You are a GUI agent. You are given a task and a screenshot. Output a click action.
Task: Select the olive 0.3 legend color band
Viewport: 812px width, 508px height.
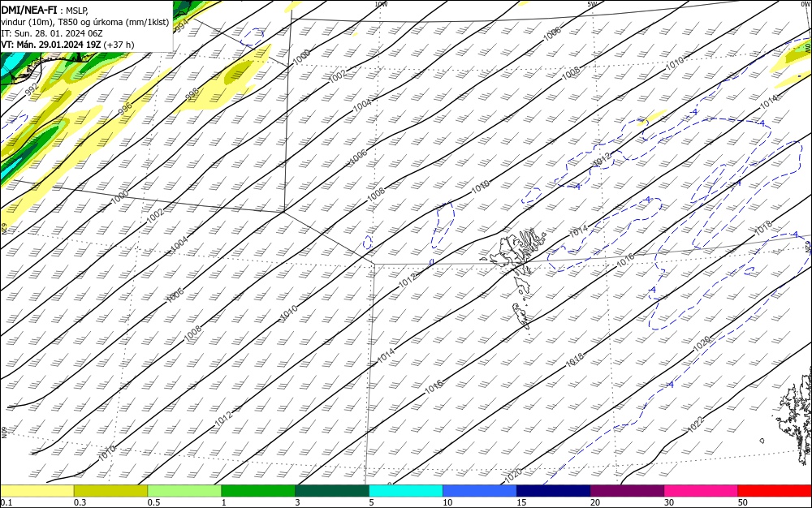110,491
